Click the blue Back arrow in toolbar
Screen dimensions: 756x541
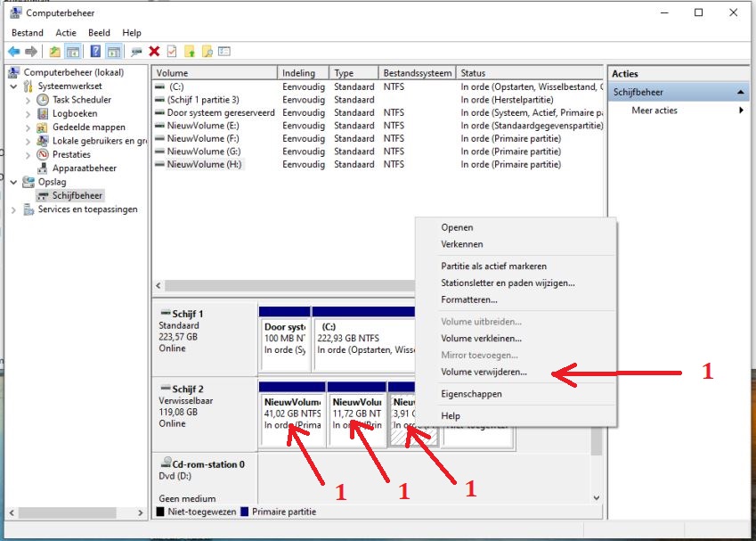coord(13,52)
